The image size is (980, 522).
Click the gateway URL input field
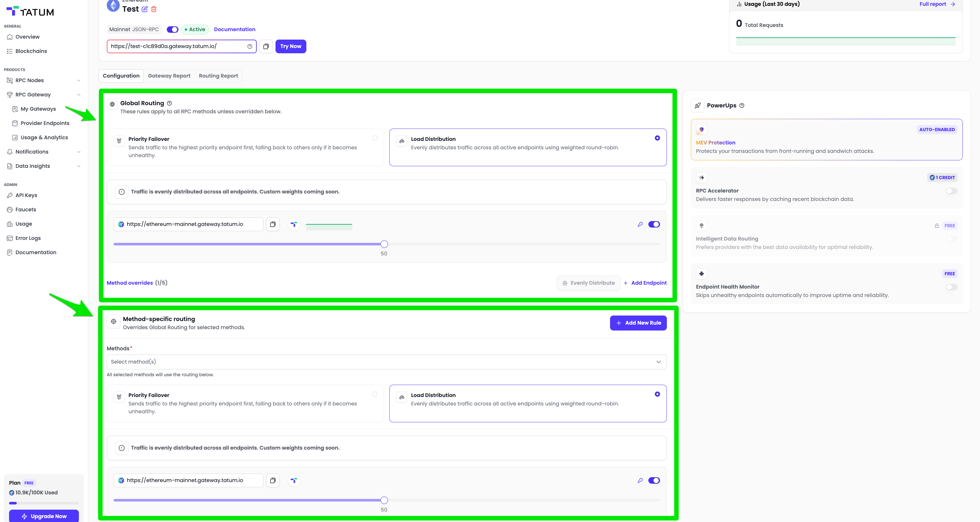pos(177,46)
